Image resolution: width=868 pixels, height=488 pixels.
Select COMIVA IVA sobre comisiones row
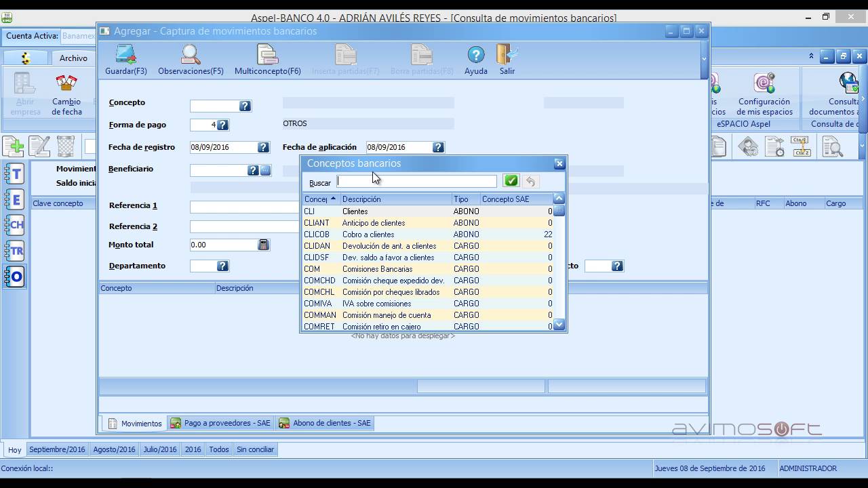click(x=429, y=304)
